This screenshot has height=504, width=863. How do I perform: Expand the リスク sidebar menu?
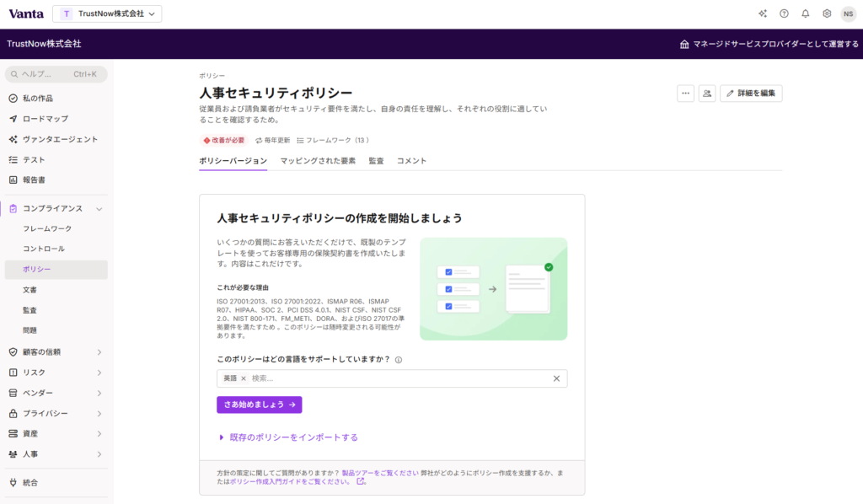(99, 373)
